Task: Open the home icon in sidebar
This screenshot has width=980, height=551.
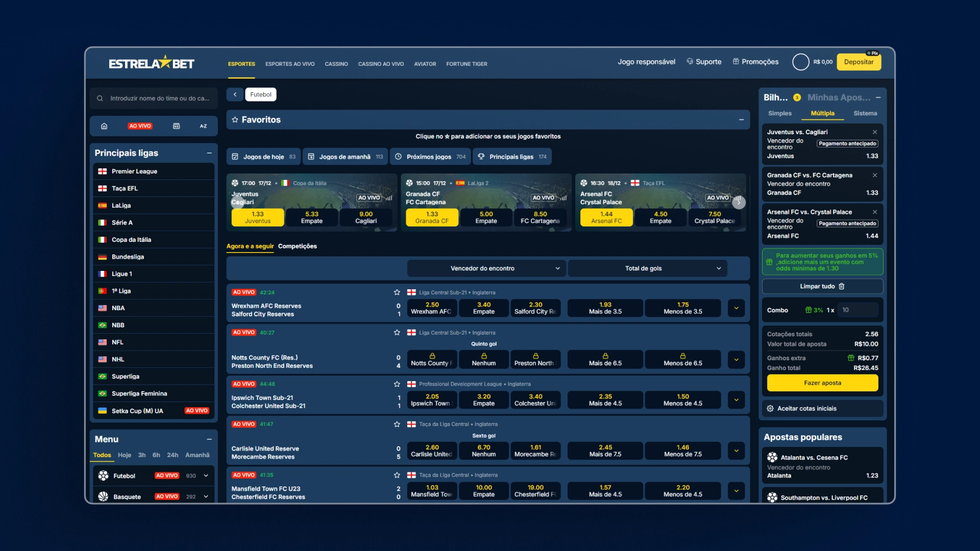Action: click(104, 126)
